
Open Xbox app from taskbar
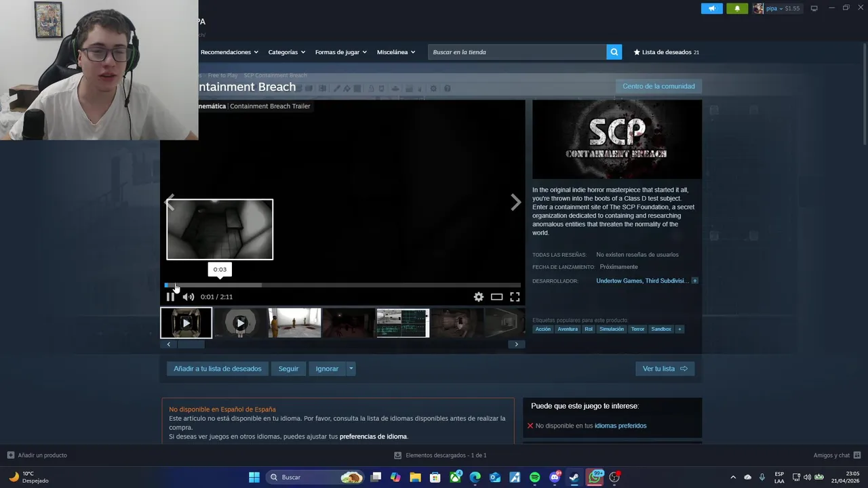click(455, 477)
